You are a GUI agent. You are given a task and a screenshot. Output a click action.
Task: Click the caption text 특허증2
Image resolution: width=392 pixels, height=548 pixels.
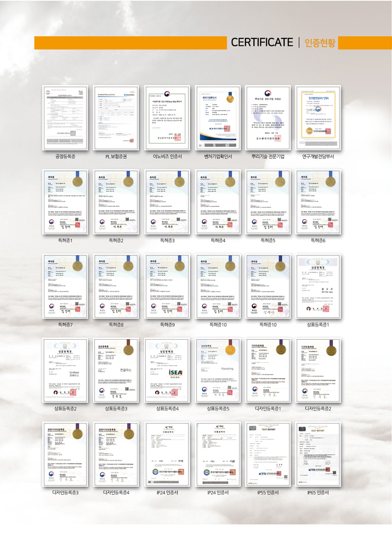coord(116,241)
